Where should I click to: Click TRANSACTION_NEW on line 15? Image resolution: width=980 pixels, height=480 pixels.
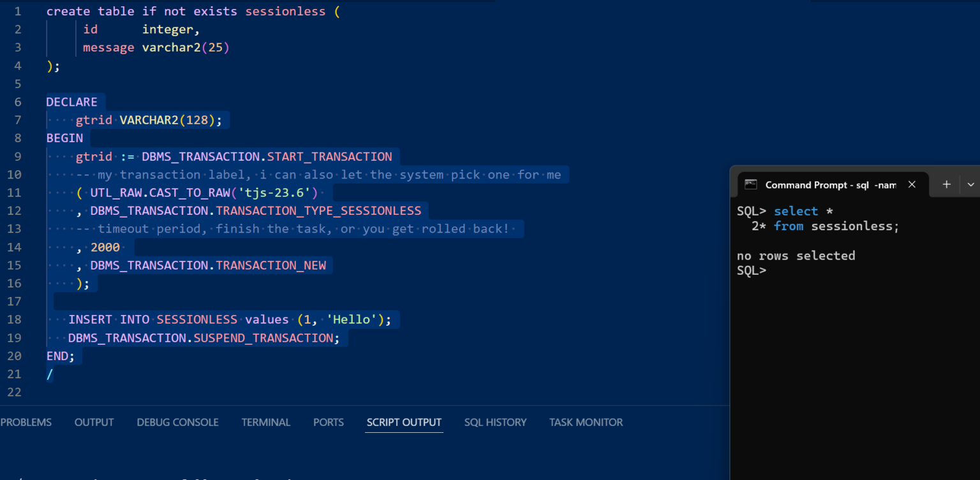click(x=271, y=265)
